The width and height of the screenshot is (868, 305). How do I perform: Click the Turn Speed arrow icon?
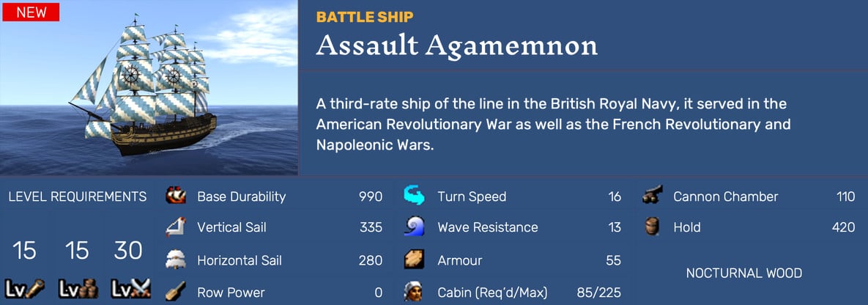click(415, 196)
